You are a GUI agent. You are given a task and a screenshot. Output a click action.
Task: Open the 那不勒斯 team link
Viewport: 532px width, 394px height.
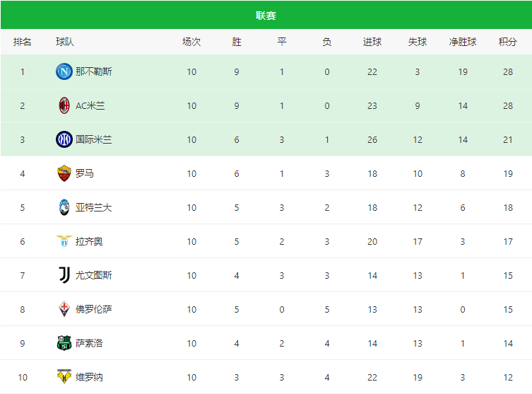pos(94,71)
